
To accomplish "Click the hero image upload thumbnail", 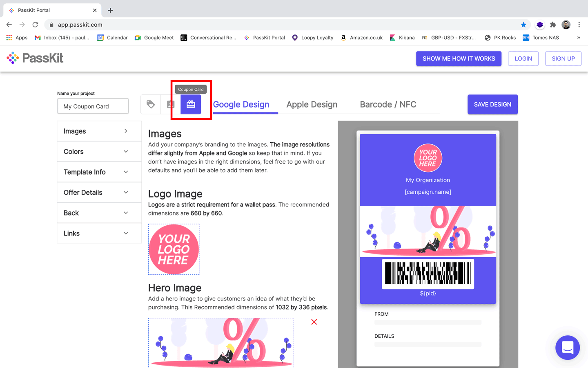I will pos(220,343).
